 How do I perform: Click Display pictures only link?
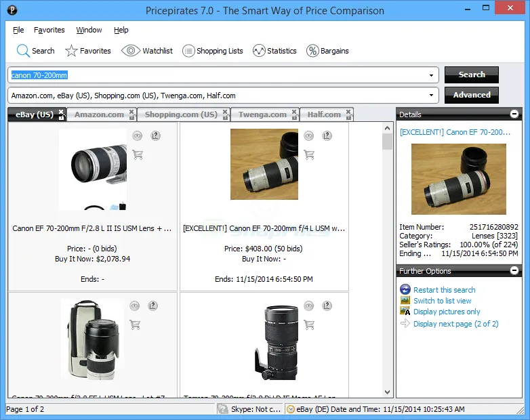point(447,312)
